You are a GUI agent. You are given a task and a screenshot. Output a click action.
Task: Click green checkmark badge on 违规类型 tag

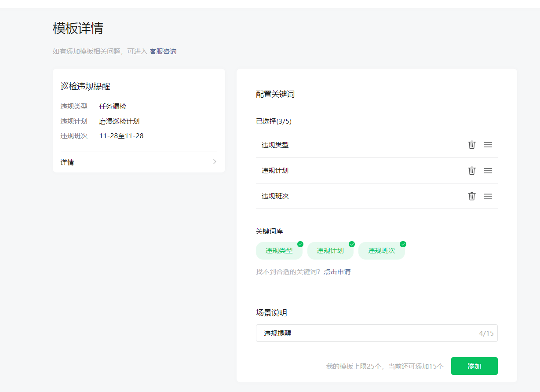click(x=300, y=244)
